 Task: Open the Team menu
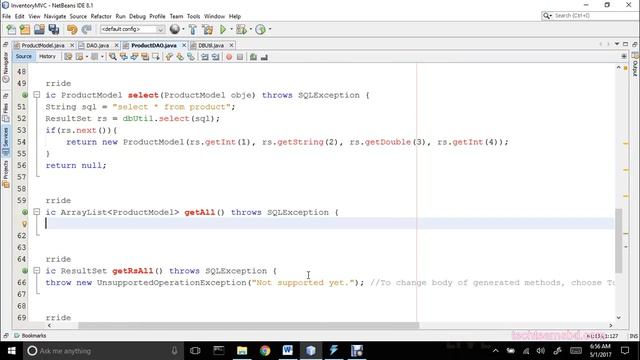pos(176,16)
